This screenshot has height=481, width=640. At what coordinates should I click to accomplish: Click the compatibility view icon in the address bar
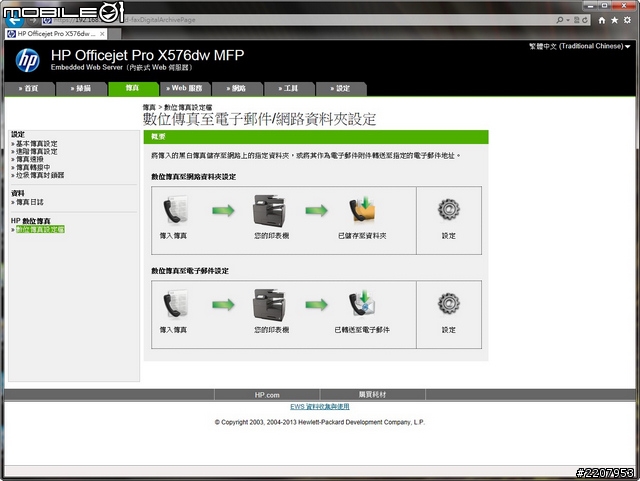pos(577,20)
